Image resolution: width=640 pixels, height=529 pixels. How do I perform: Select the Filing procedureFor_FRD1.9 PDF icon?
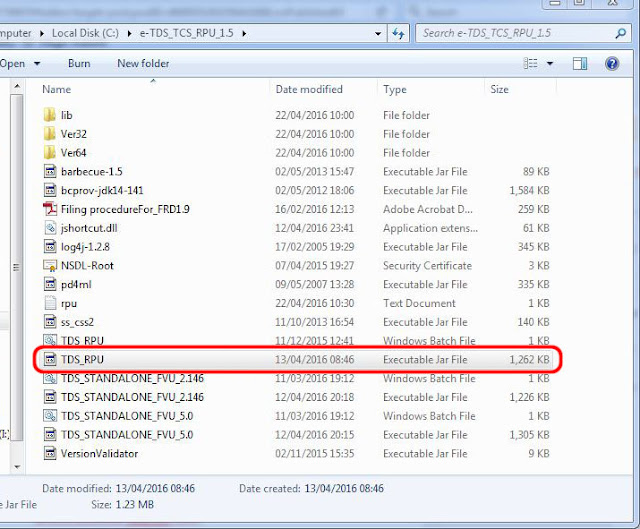pos(50,209)
